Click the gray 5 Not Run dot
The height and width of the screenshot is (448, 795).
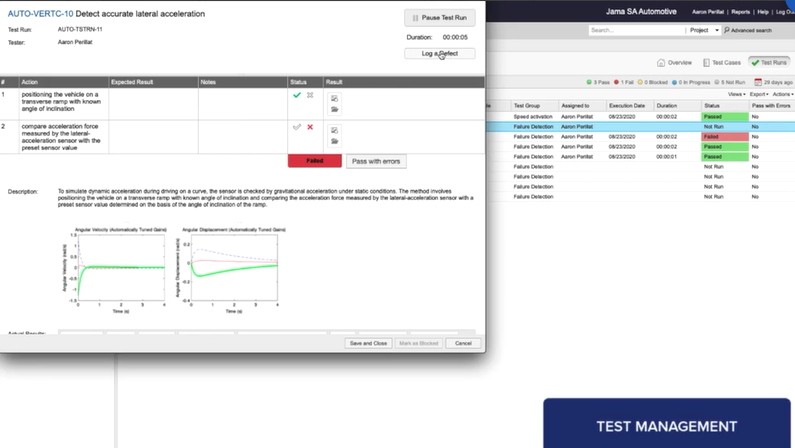[x=717, y=82]
